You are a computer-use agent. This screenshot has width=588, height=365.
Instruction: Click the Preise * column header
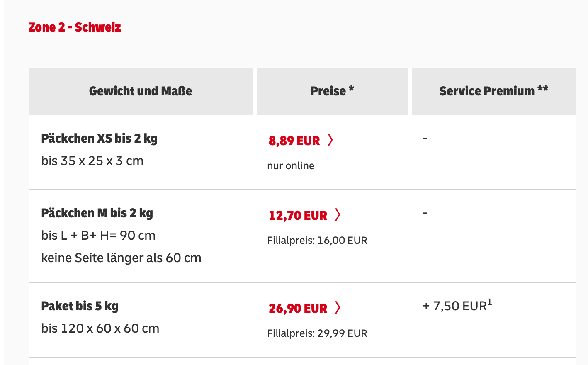tap(332, 91)
